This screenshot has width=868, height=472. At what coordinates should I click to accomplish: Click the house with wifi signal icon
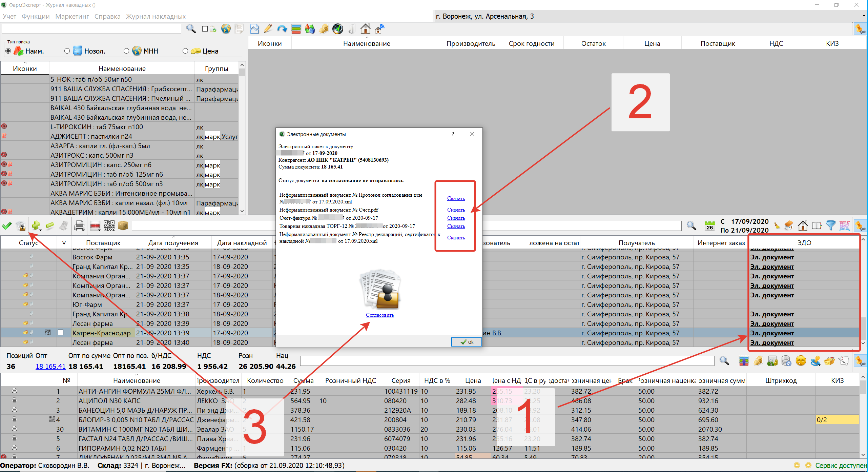tap(379, 29)
